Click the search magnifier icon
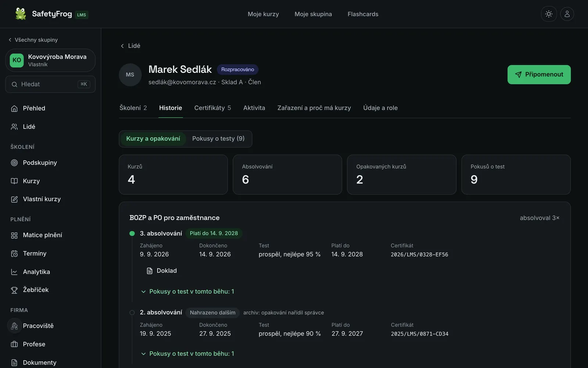This screenshot has width=588, height=368. click(14, 84)
